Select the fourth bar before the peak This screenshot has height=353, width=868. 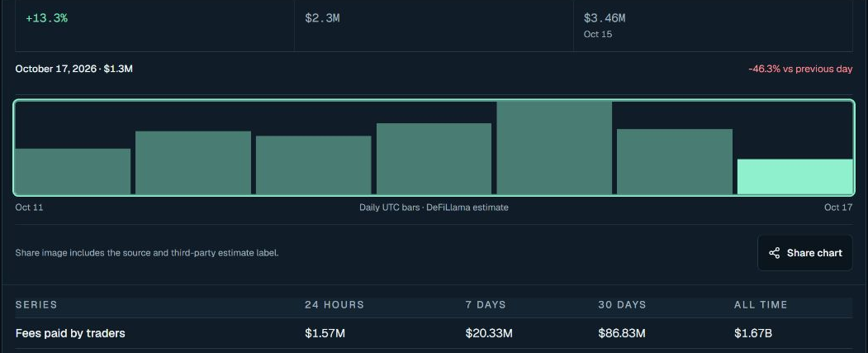434,159
